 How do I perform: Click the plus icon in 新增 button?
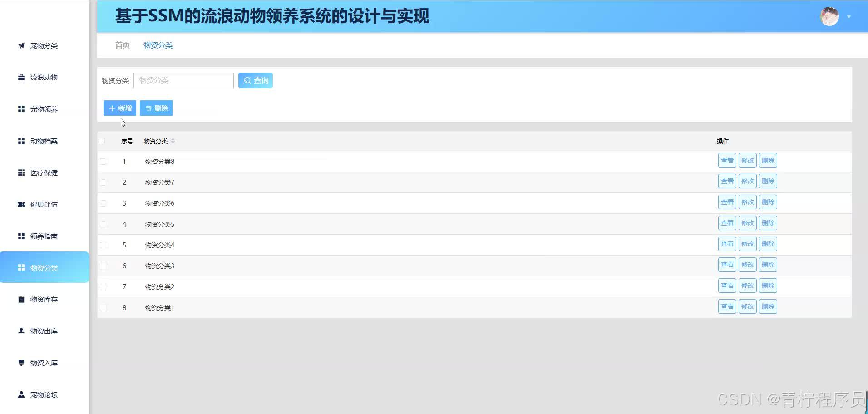112,108
